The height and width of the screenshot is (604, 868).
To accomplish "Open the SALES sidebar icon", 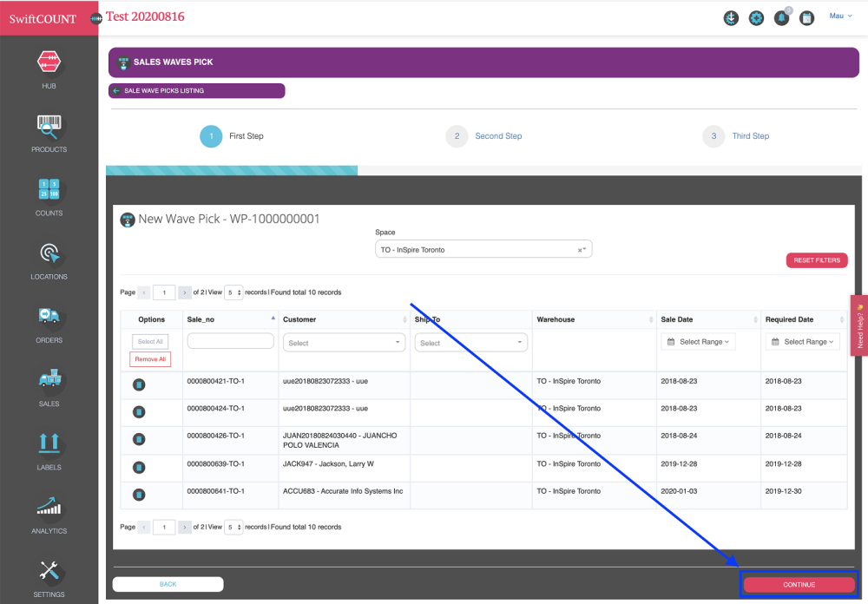I will point(49,378).
